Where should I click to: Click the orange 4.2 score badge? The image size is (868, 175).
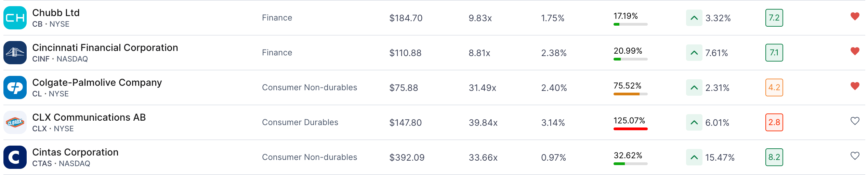[x=774, y=87]
